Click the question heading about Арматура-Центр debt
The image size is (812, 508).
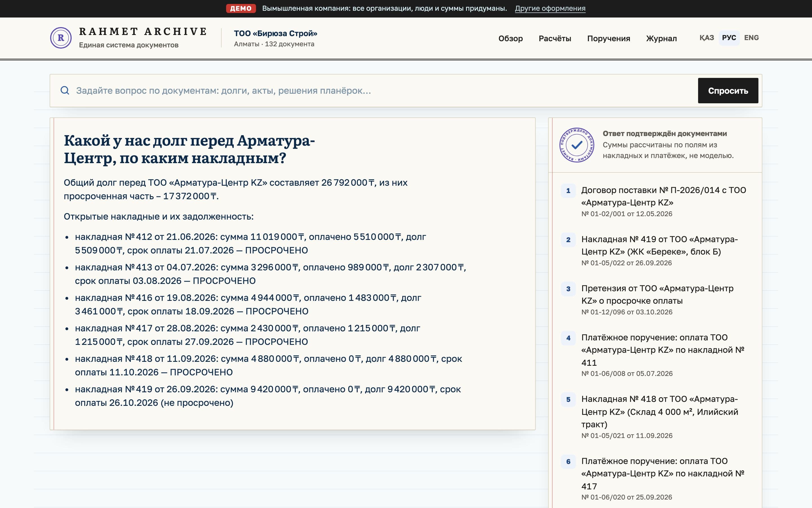pyautogui.click(x=189, y=149)
